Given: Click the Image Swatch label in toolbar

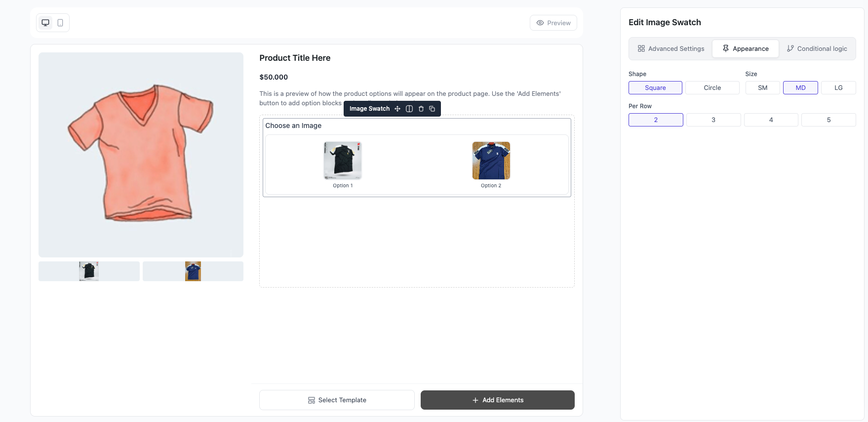Looking at the screenshot, I should pos(369,109).
